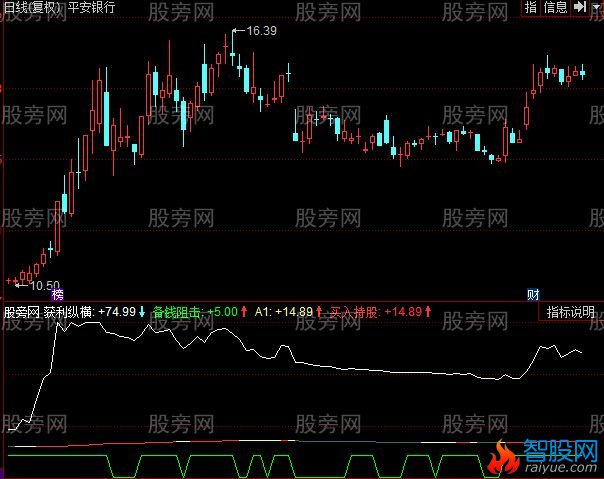
Task: Open the 指标说明 indicator description button
Action: (x=570, y=312)
